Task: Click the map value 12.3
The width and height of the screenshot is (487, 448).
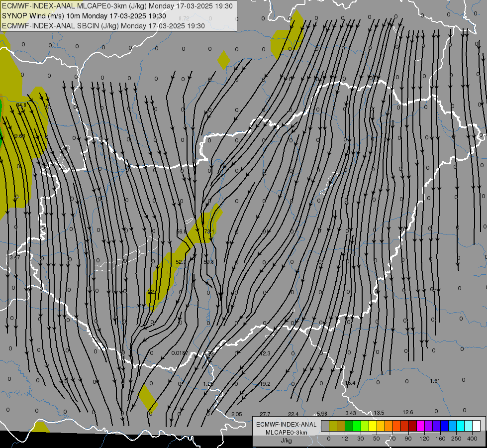Action: [x=265, y=353]
